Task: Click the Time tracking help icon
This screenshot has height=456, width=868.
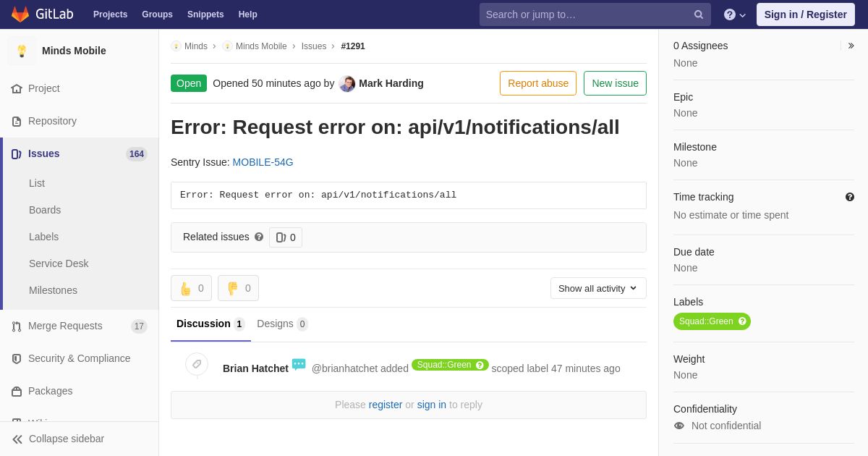Action: 850,197
